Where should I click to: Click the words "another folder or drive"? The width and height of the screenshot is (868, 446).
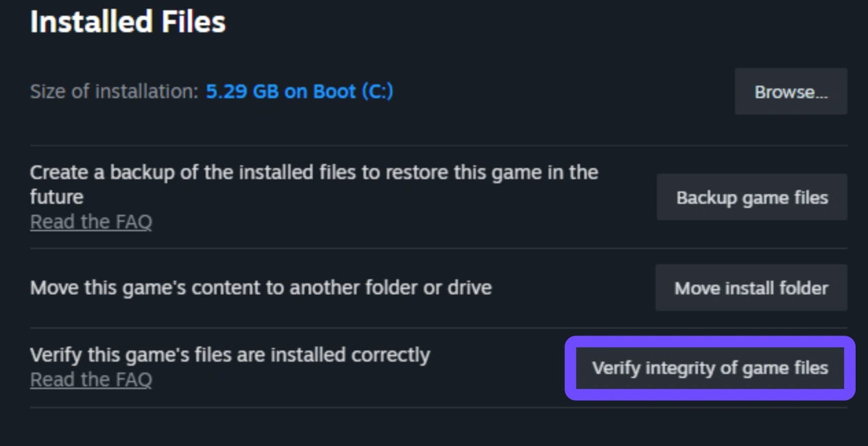click(x=389, y=287)
